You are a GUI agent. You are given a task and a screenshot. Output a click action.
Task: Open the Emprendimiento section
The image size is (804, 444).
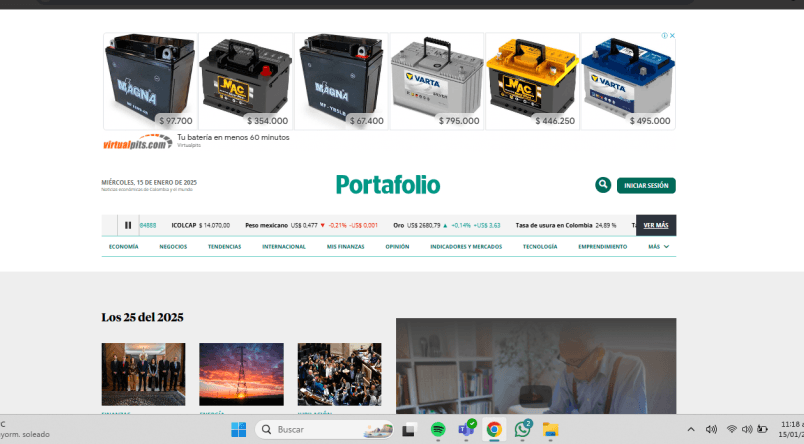click(x=602, y=247)
